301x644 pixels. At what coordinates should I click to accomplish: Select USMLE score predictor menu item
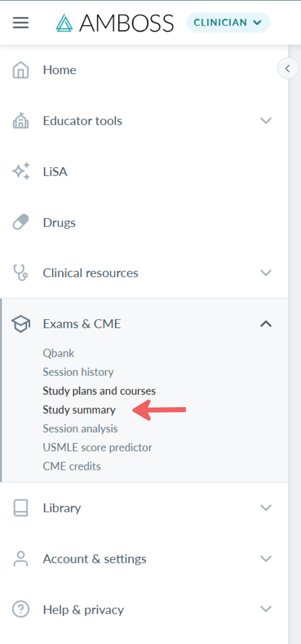97,447
